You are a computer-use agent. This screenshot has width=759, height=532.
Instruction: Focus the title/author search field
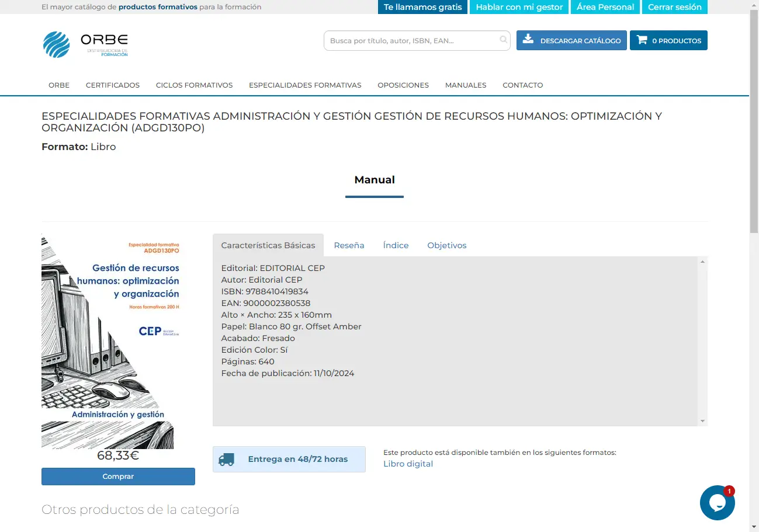(x=412, y=41)
